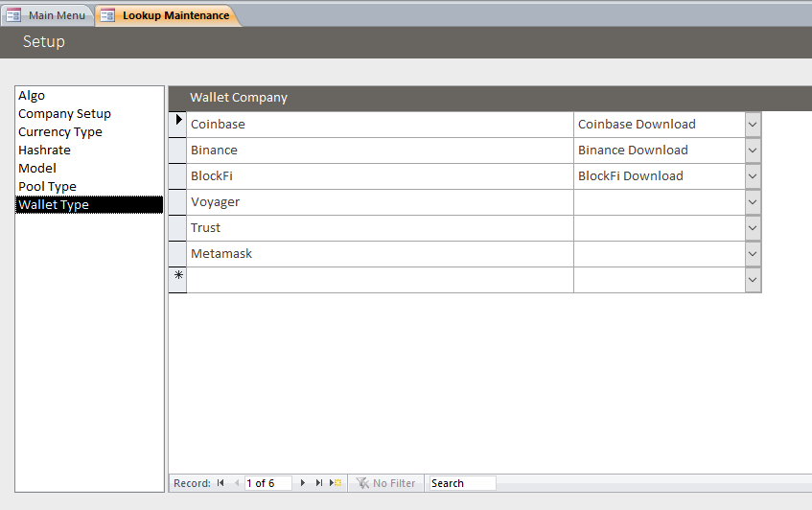This screenshot has height=510, width=812.
Task: Click the Metamask wallet company cell
Action: 380,254
